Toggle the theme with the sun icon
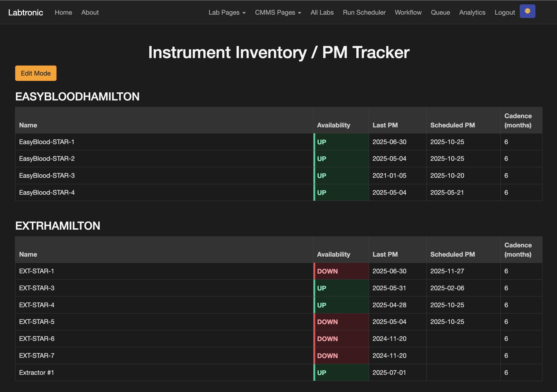 point(527,11)
